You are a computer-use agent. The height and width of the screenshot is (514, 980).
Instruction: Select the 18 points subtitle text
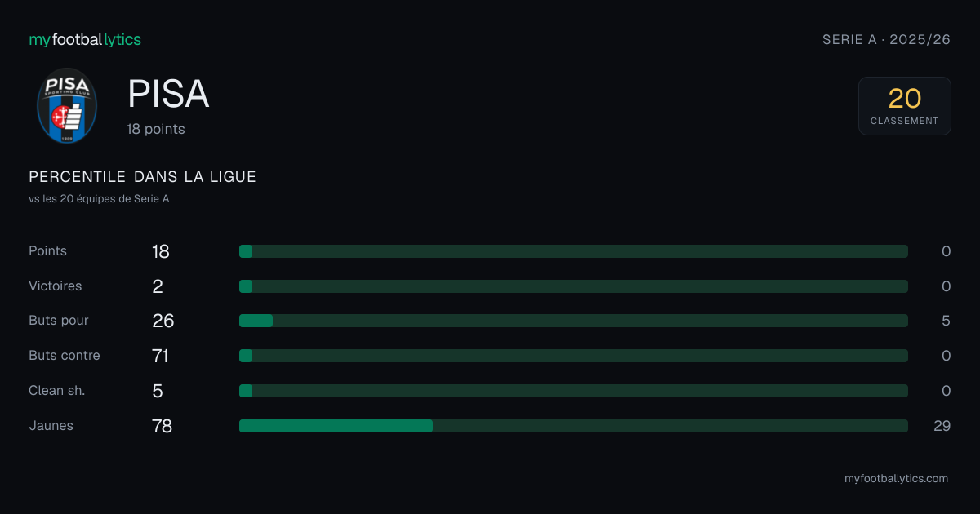tap(156, 129)
